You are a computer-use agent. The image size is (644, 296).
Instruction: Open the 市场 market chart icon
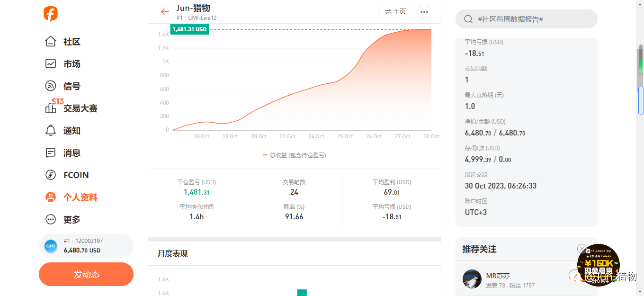[51, 63]
